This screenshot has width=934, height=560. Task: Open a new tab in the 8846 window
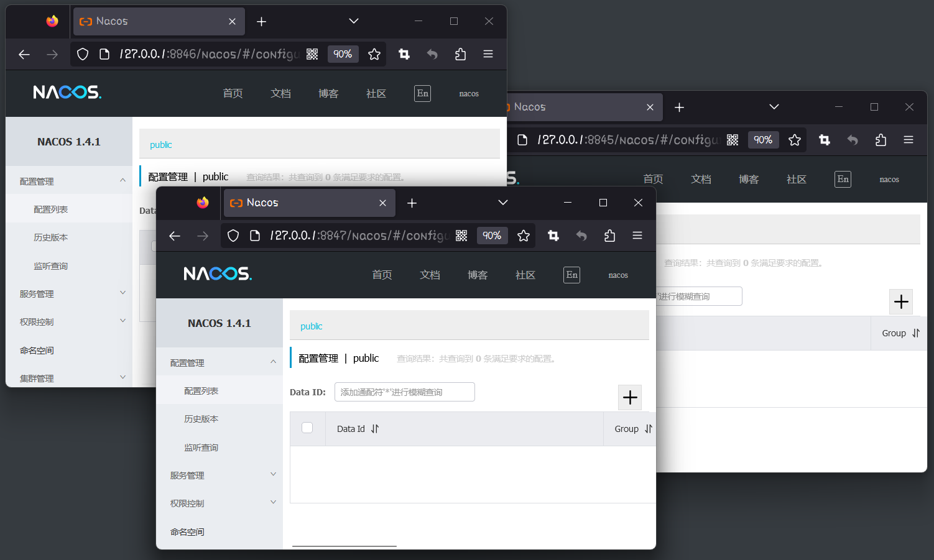pos(261,21)
